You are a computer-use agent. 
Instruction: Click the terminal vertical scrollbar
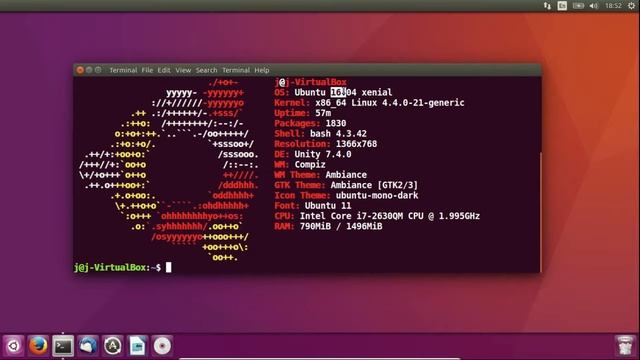point(540,211)
